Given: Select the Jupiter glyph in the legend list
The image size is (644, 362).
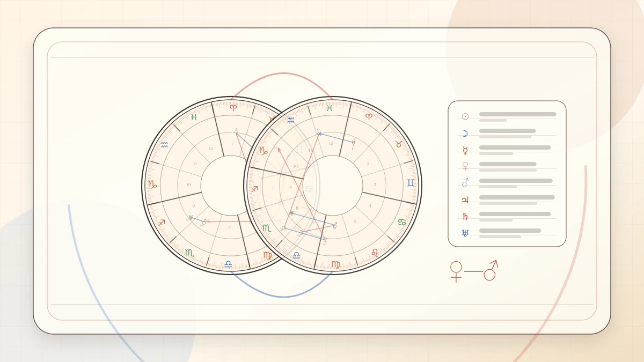Looking at the screenshot, I should click(465, 200).
